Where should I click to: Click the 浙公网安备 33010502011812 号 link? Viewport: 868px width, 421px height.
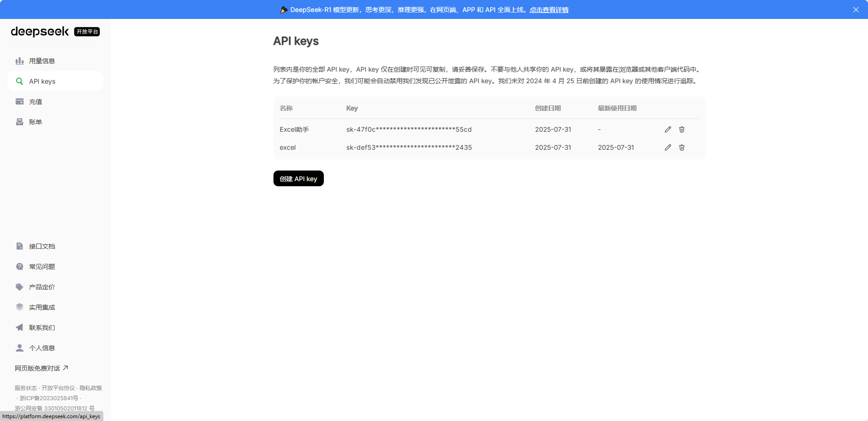(55, 409)
